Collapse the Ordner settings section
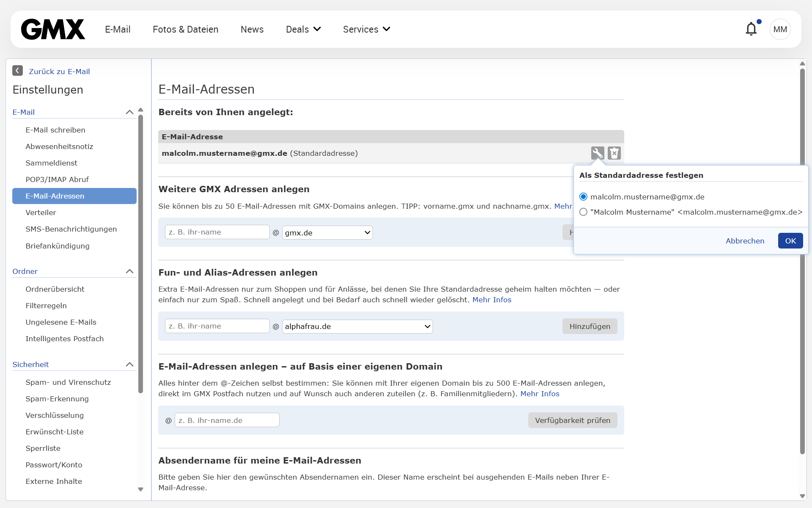 [129, 271]
